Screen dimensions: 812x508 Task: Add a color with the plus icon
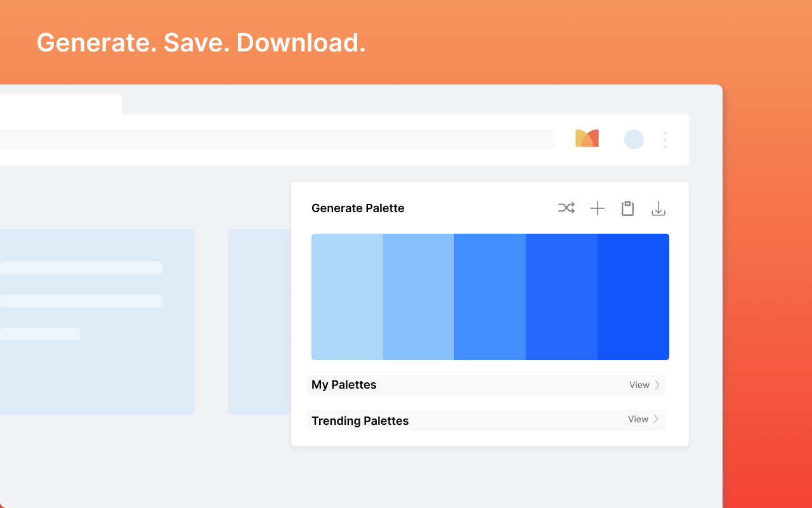pos(598,208)
